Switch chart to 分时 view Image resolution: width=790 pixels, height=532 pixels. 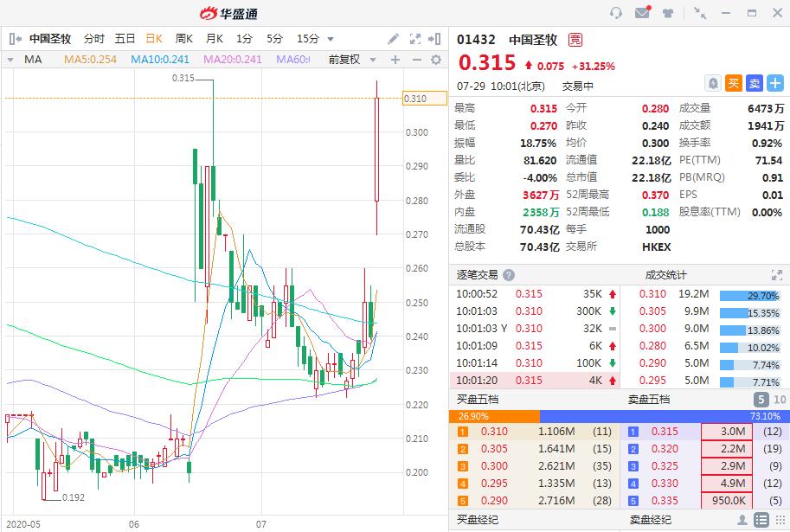point(93,39)
